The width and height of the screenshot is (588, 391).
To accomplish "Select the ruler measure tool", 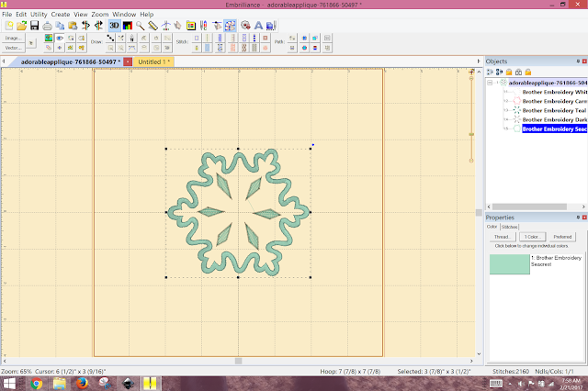I will click(x=153, y=26).
